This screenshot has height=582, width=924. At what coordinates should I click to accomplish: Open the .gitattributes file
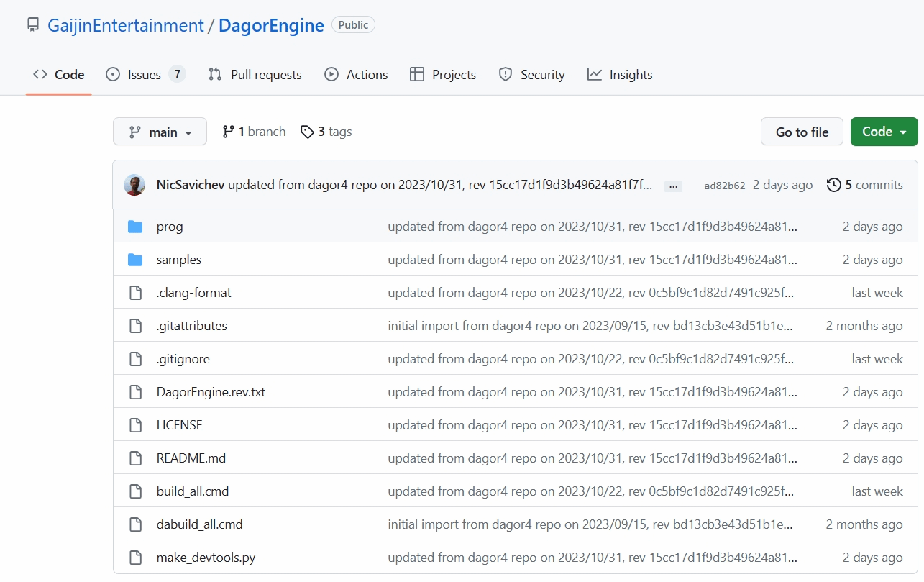192,326
